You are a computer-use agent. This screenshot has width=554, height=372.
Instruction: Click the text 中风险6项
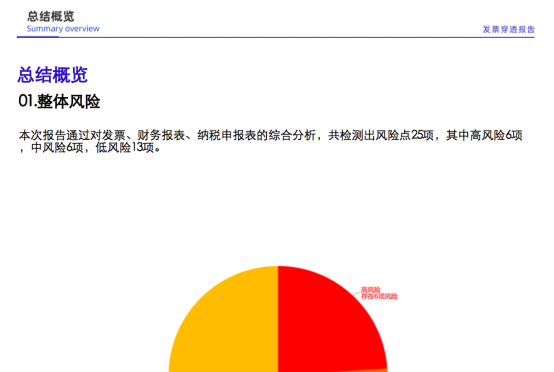(57, 148)
